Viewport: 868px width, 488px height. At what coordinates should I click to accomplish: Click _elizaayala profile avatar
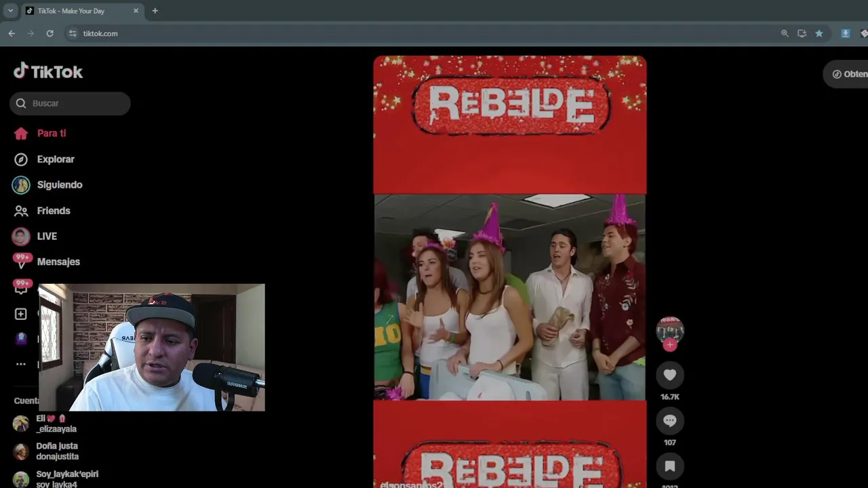21,424
